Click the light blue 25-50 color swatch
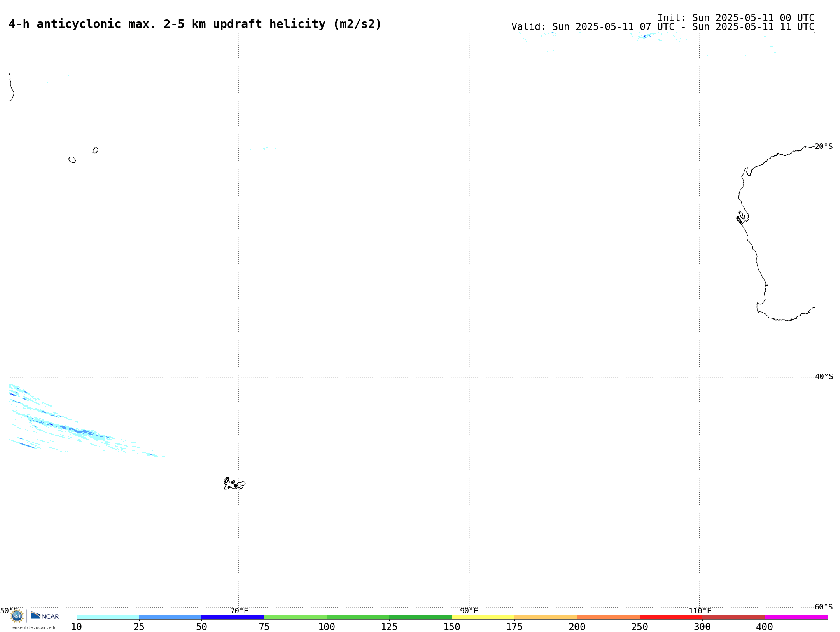 pyautogui.click(x=170, y=617)
